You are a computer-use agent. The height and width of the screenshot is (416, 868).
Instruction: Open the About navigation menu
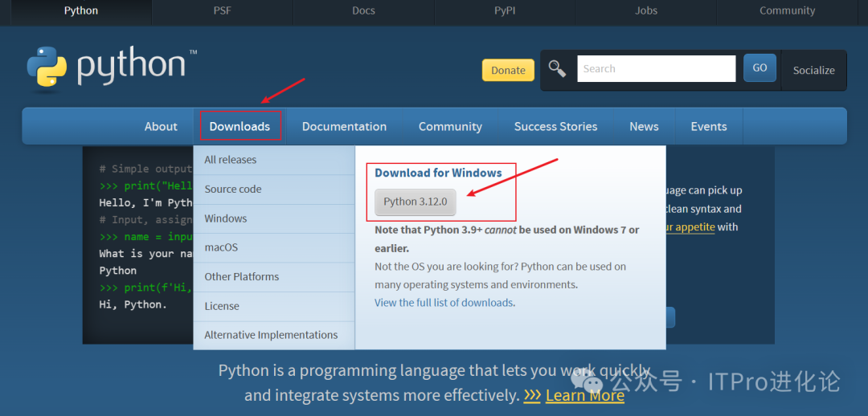(x=161, y=126)
